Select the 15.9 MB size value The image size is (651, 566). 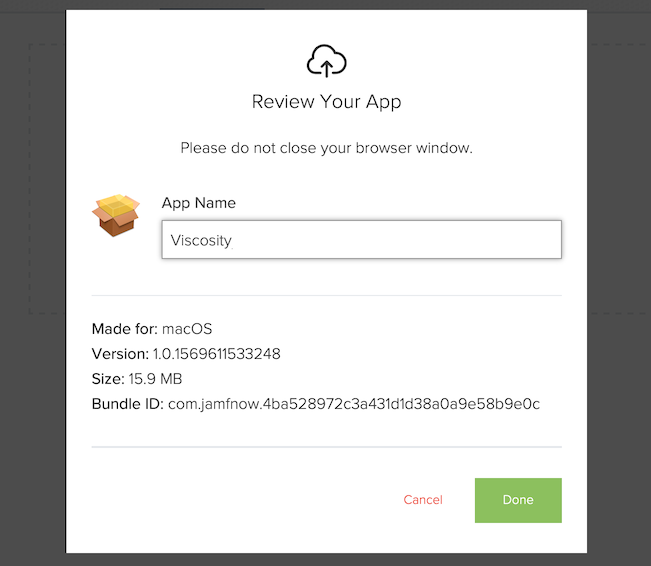click(x=155, y=379)
